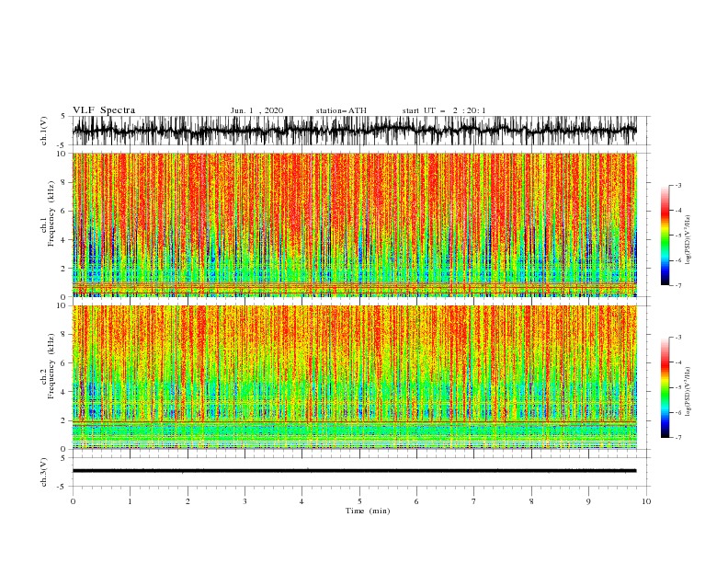
Task: Click the 'ch.3(V)' waveform axis label
Action: pyautogui.click(x=44, y=472)
